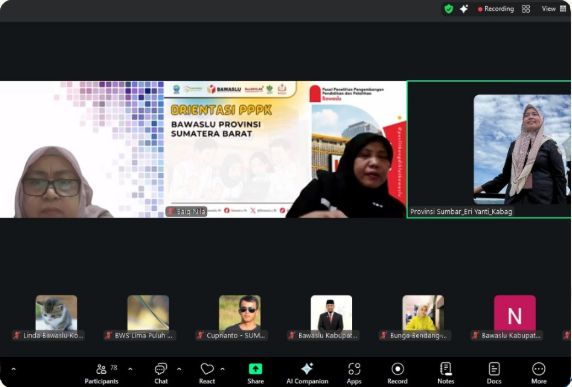Click the green encryption shield icon
Screen dimensions: 572x387
449,9
